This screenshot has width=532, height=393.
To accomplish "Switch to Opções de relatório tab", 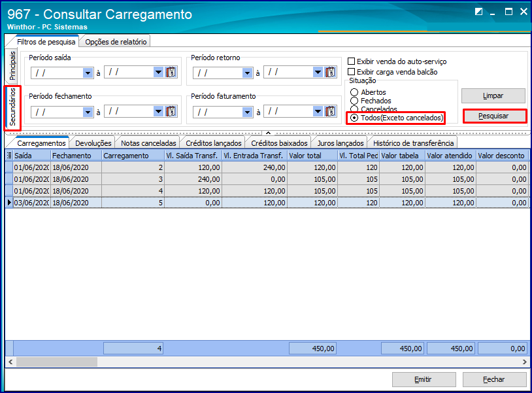I will click(x=116, y=42).
